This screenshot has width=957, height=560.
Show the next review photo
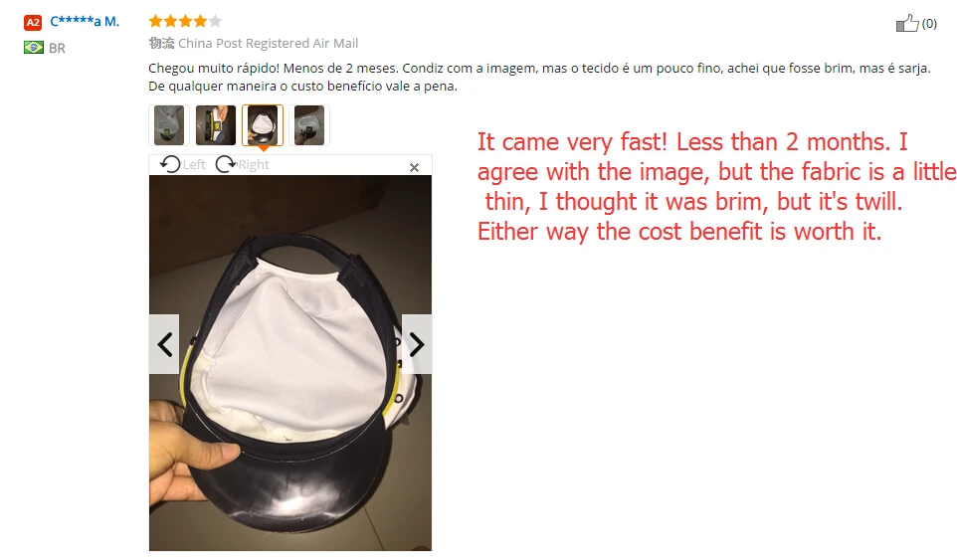[417, 344]
